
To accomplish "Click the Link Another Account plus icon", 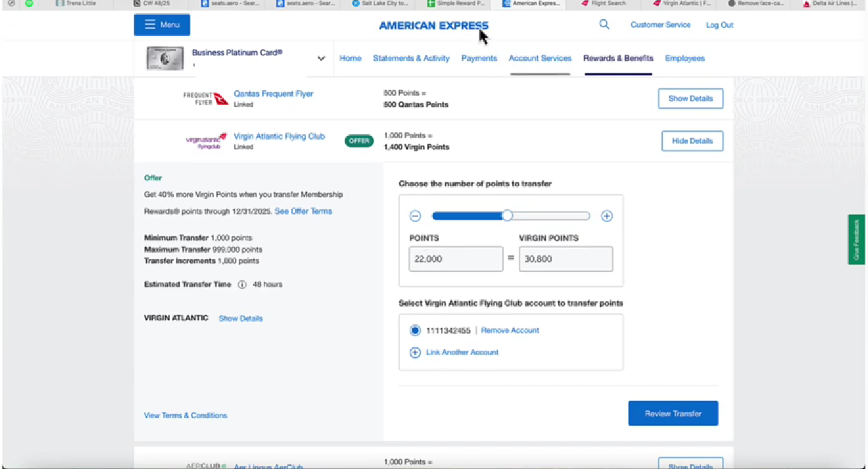I will click(x=415, y=353).
